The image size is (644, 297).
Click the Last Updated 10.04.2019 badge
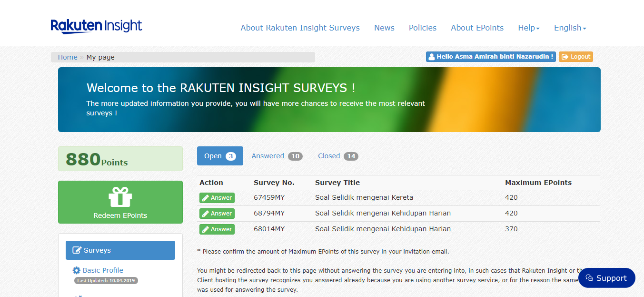tap(106, 281)
